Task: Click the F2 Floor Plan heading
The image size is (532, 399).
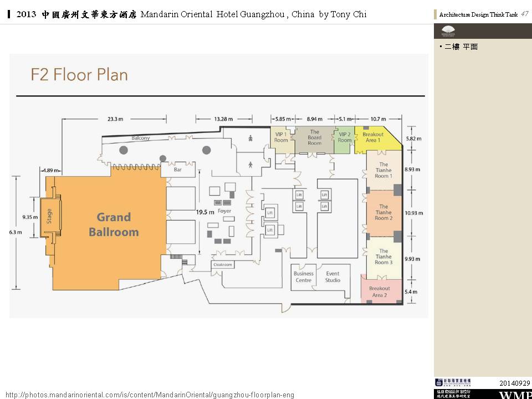Action: [x=79, y=75]
